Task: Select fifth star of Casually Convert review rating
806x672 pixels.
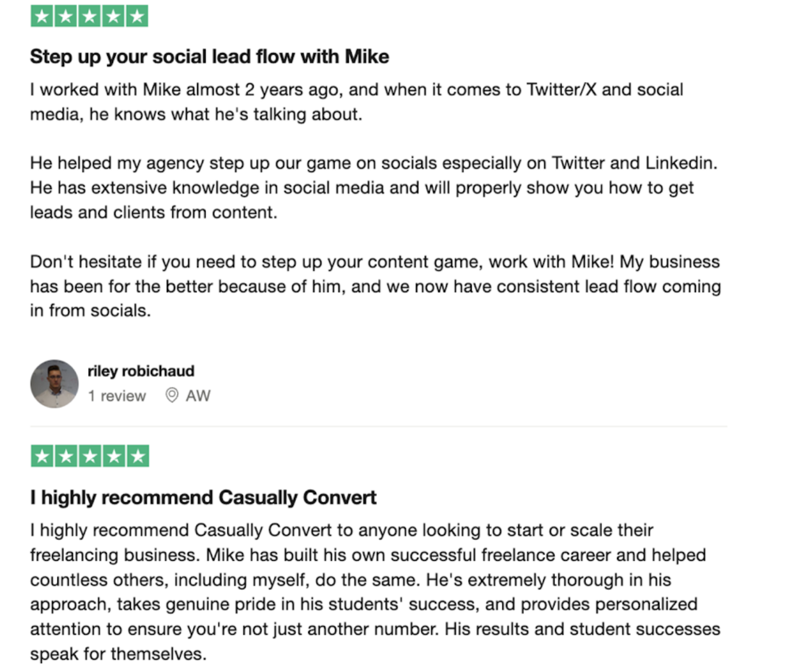Action: [137, 456]
